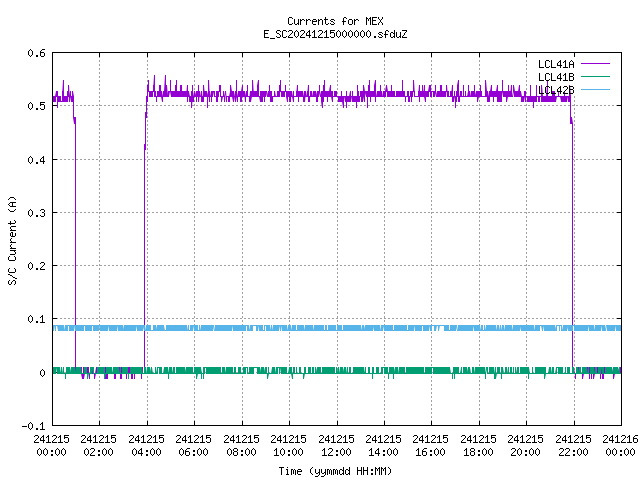
Task: Click the purple LCL41A legend line sample
Action: [595, 64]
